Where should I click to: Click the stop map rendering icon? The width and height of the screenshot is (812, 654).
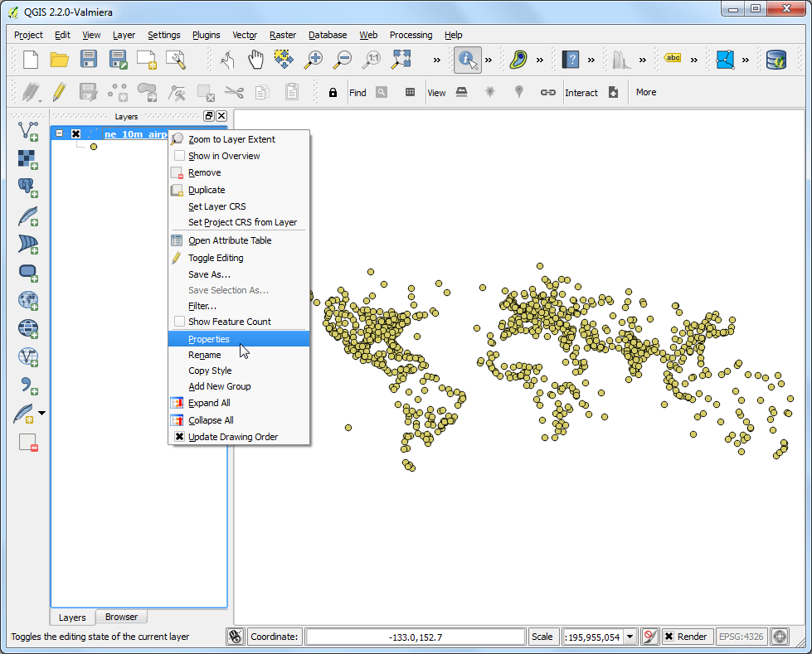pos(649,637)
